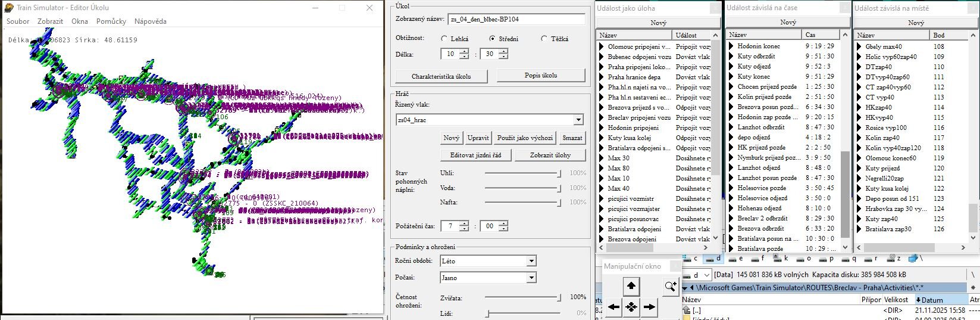Image resolution: width=980 pixels, height=320 pixels.
Task: Click the pan right arrow button
Action: point(649,307)
